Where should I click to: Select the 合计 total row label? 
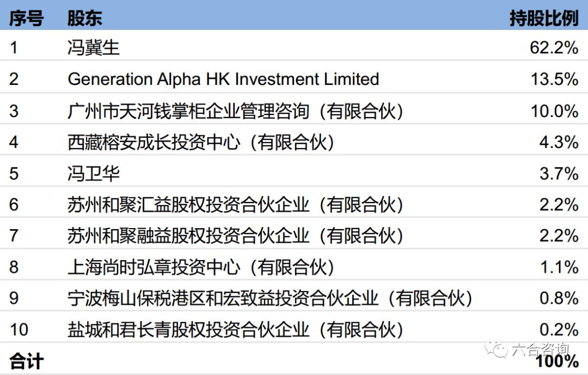coord(26,362)
